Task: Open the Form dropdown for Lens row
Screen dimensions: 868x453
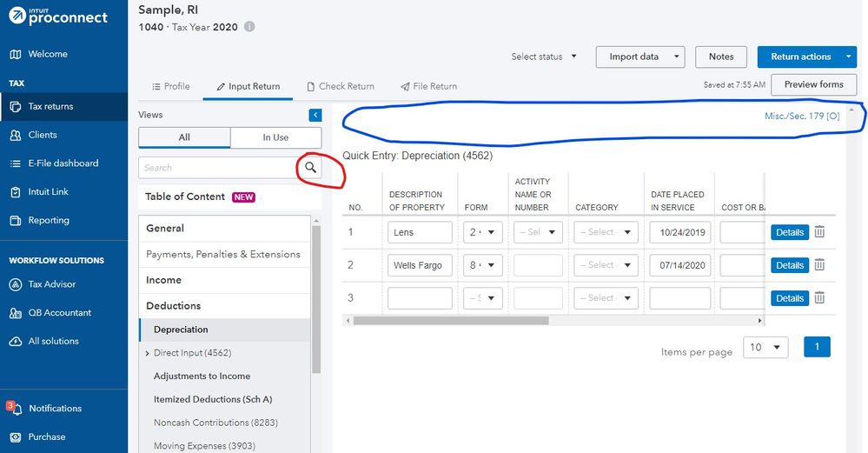Action: tap(483, 232)
